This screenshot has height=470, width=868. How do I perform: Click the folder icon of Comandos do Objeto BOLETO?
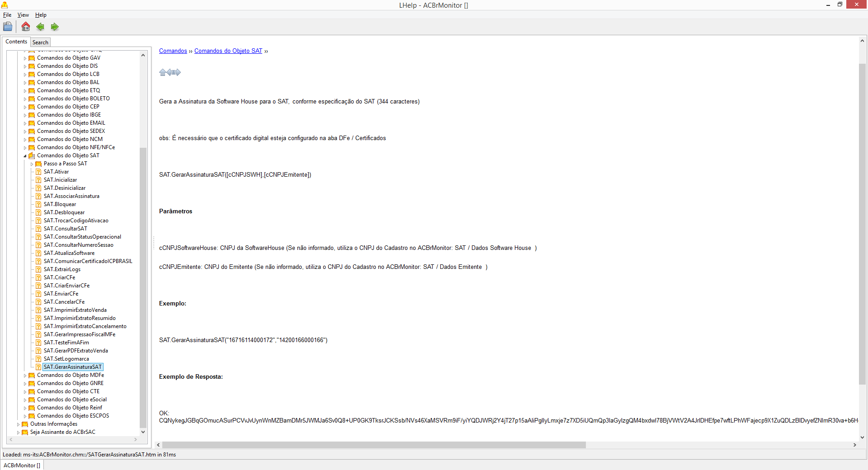tap(32, 99)
